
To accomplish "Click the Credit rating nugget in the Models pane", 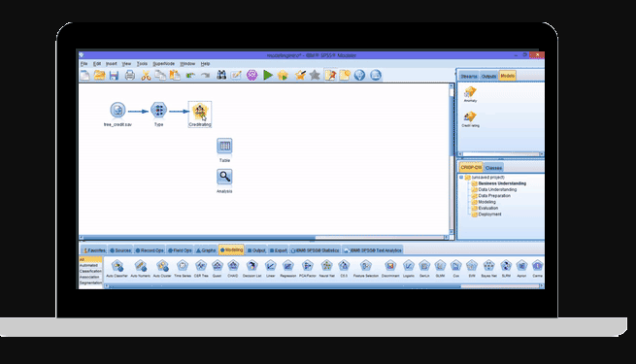I will 471,119.
